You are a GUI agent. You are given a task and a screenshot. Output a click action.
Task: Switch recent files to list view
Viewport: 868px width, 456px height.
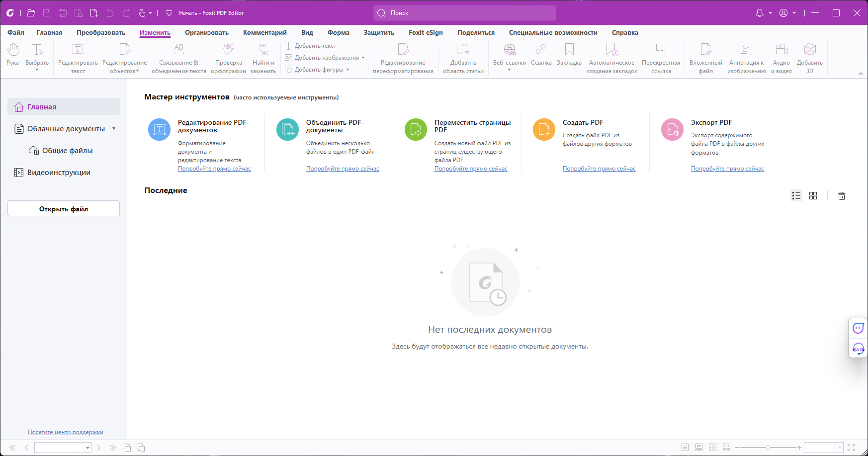796,196
